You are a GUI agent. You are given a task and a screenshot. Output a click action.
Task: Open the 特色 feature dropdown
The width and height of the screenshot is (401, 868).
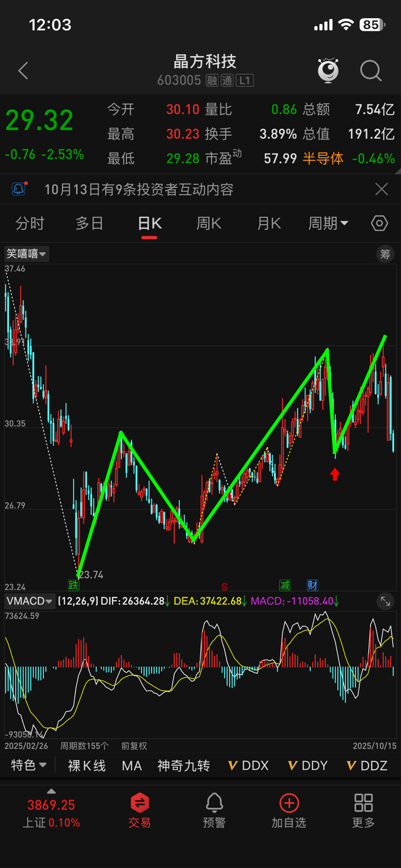(x=29, y=765)
